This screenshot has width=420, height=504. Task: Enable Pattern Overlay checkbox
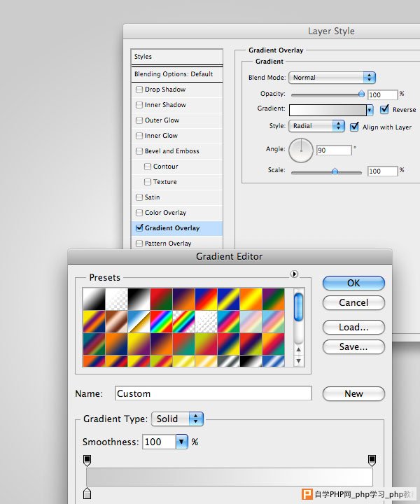(x=139, y=244)
